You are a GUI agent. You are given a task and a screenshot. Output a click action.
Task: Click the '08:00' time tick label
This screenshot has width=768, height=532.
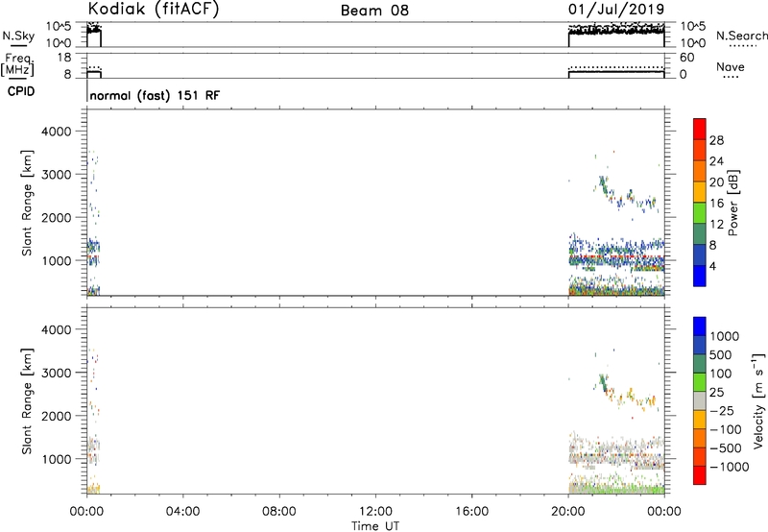278,512
